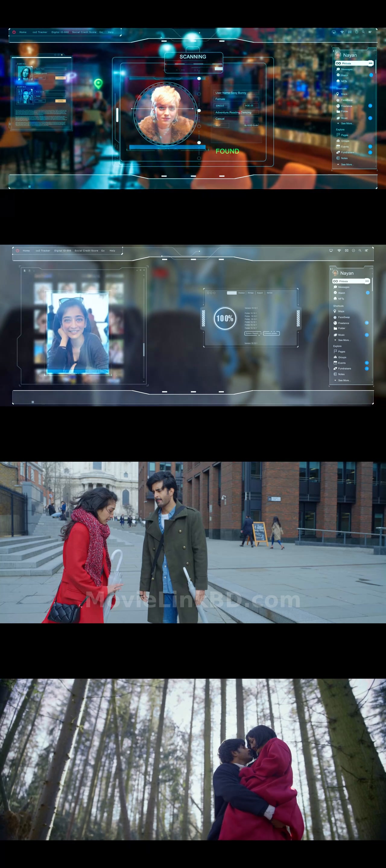Viewport: 386px width, 868px height.
Task: Open Home menu in the SCANNING interface
Action: click(23, 32)
